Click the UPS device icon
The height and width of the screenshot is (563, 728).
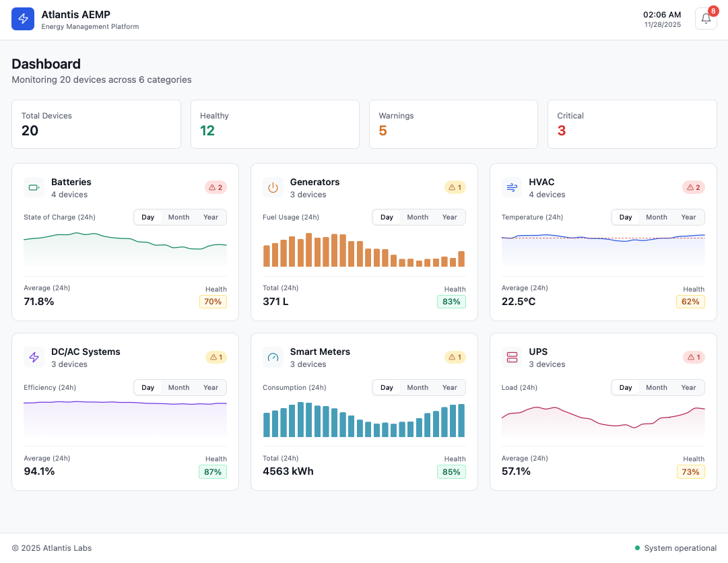(511, 357)
